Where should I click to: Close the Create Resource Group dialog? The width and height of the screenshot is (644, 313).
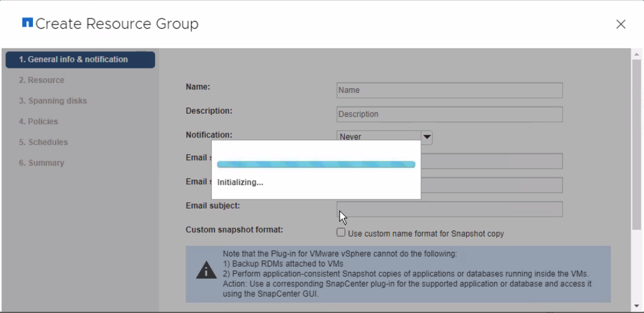tap(621, 24)
